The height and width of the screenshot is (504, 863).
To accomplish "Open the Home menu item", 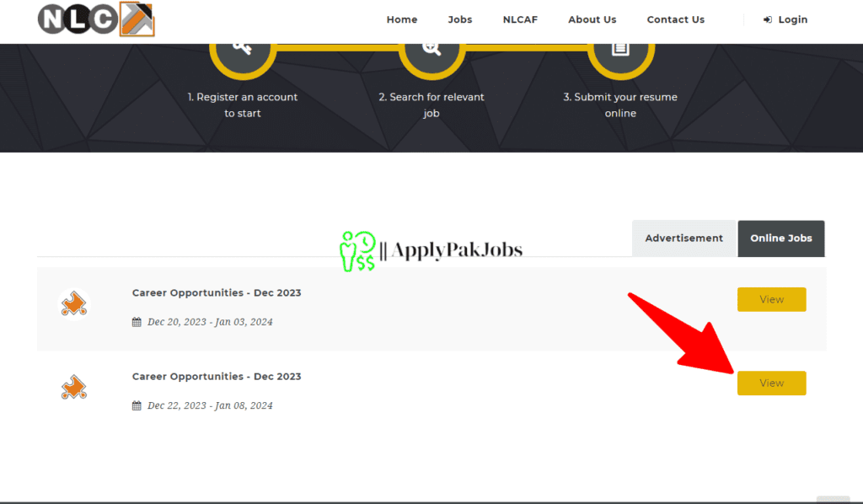I will tap(402, 20).
